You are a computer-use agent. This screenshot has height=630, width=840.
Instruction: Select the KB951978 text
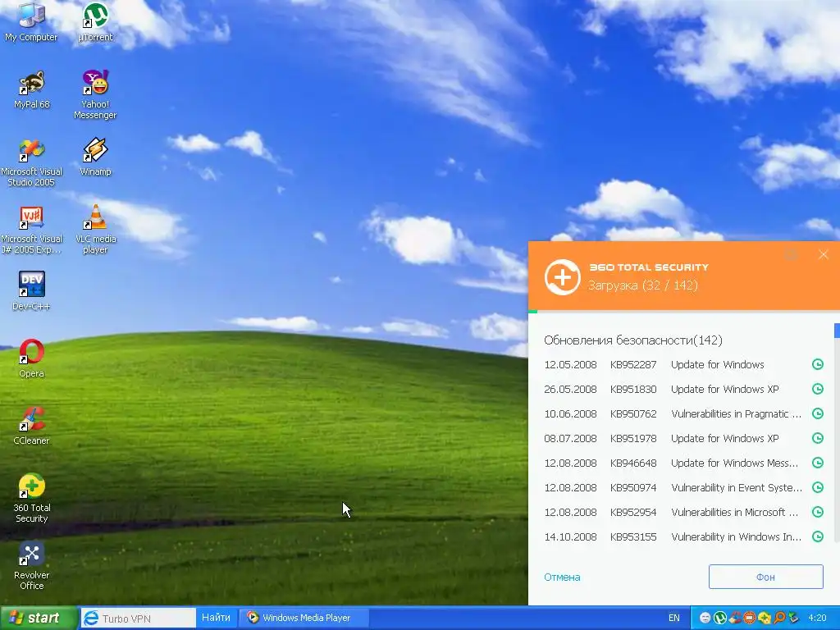[633, 438]
